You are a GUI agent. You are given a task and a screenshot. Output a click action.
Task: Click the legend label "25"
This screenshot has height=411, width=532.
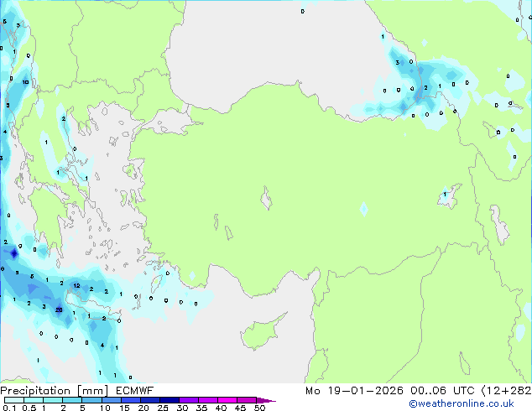(x=163, y=408)
